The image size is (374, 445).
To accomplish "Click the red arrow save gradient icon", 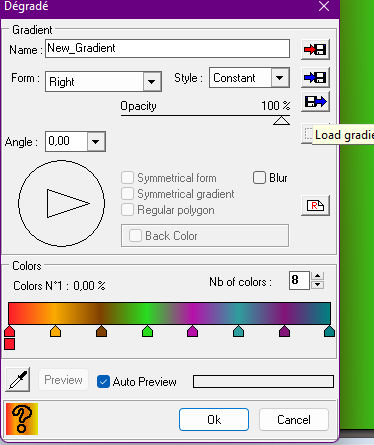I will (x=315, y=50).
